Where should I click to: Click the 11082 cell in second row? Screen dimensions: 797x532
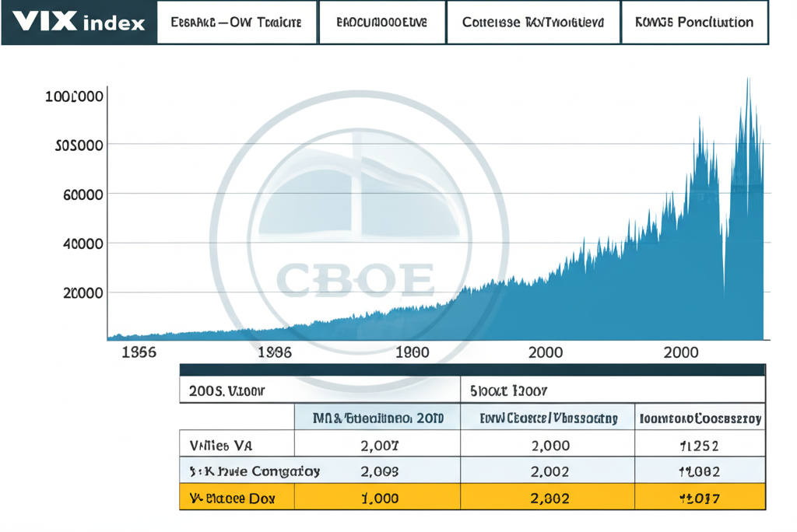[699, 471]
